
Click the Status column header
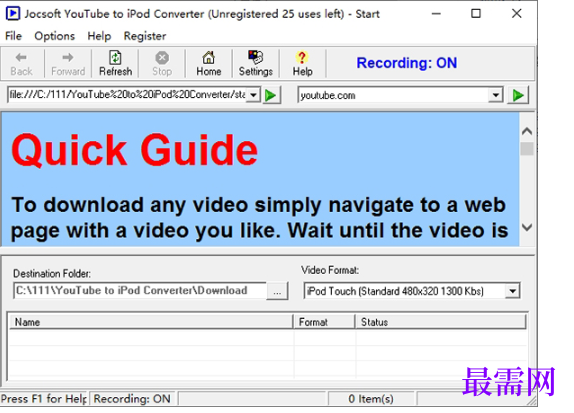point(441,322)
